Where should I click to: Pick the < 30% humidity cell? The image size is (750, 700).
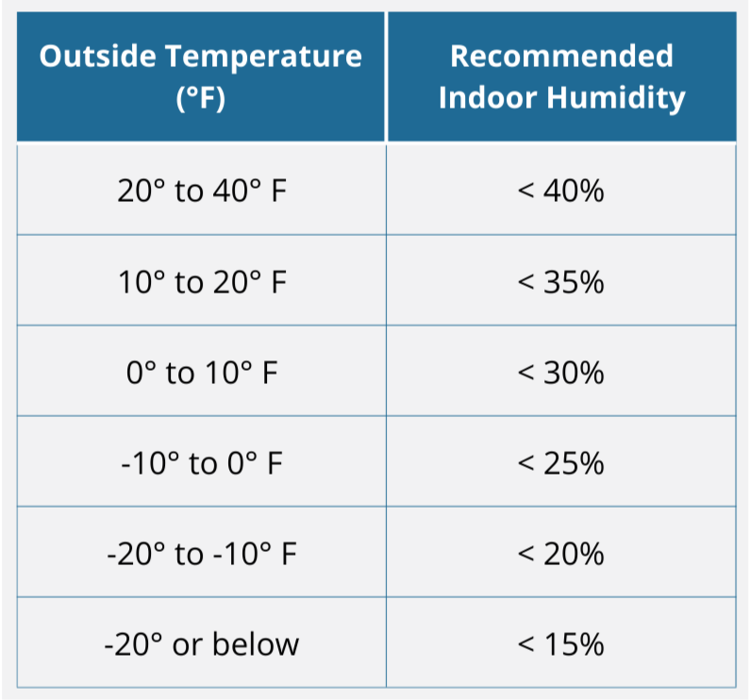coord(561,373)
